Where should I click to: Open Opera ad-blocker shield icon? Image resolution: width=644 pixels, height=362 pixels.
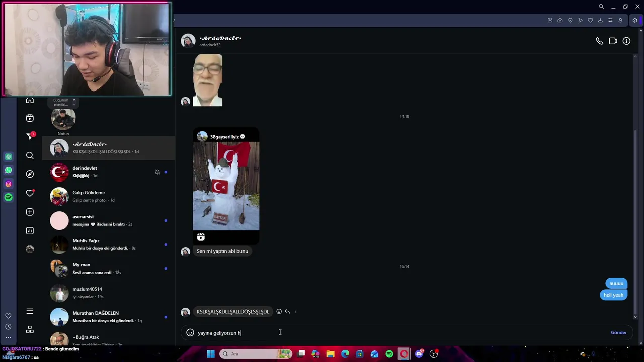(570, 20)
